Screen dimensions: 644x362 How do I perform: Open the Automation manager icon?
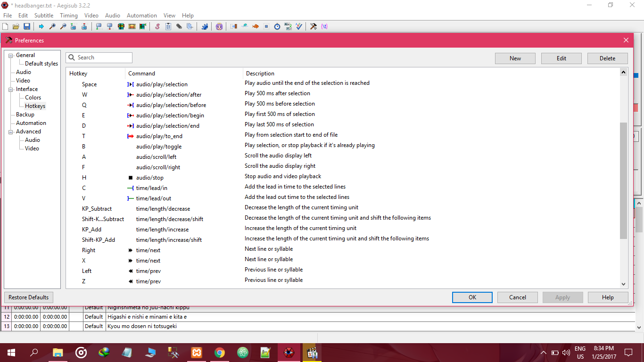pyautogui.click(x=205, y=26)
